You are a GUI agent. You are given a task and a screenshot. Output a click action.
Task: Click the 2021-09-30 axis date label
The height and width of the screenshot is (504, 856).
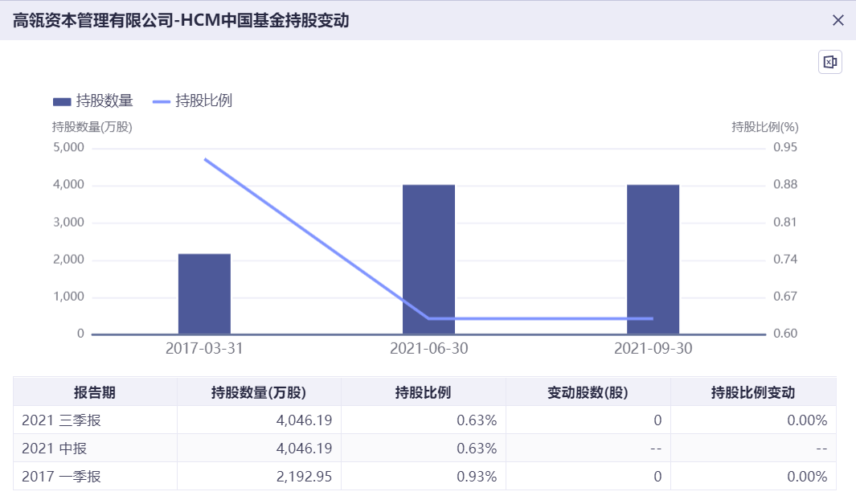[x=653, y=348]
